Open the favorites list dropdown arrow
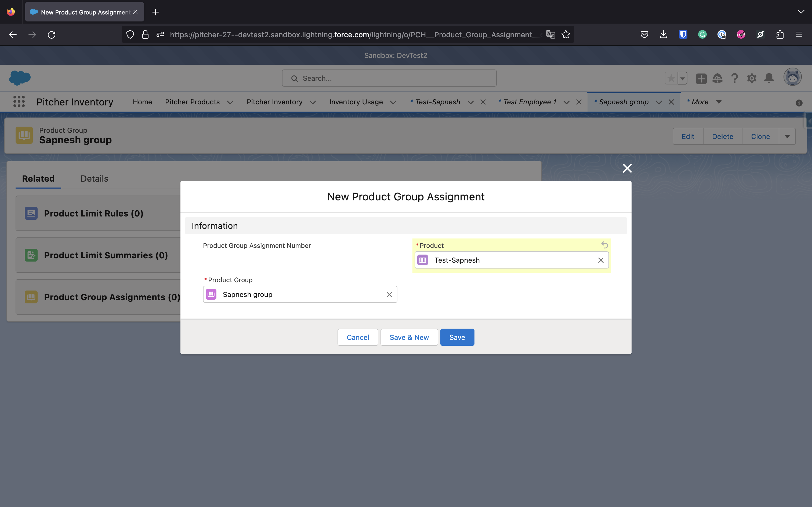Image resolution: width=812 pixels, height=507 pixels. (x=683, y=78)
